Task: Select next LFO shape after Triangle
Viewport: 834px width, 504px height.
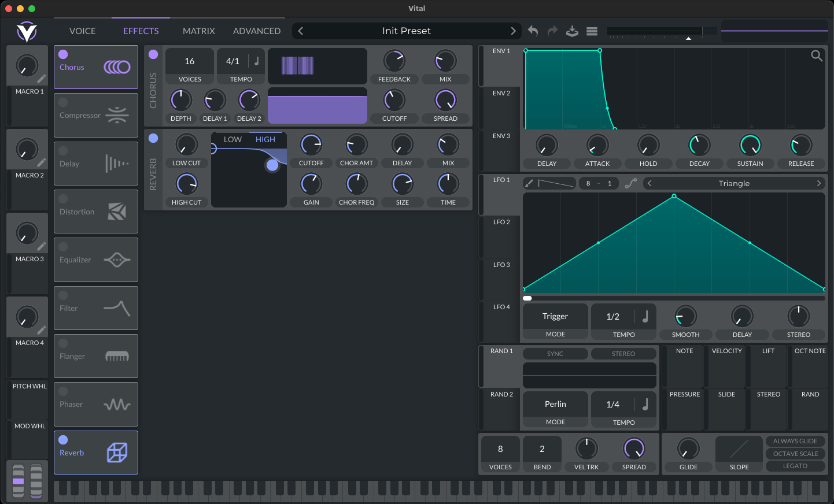Action: (819, 183)
